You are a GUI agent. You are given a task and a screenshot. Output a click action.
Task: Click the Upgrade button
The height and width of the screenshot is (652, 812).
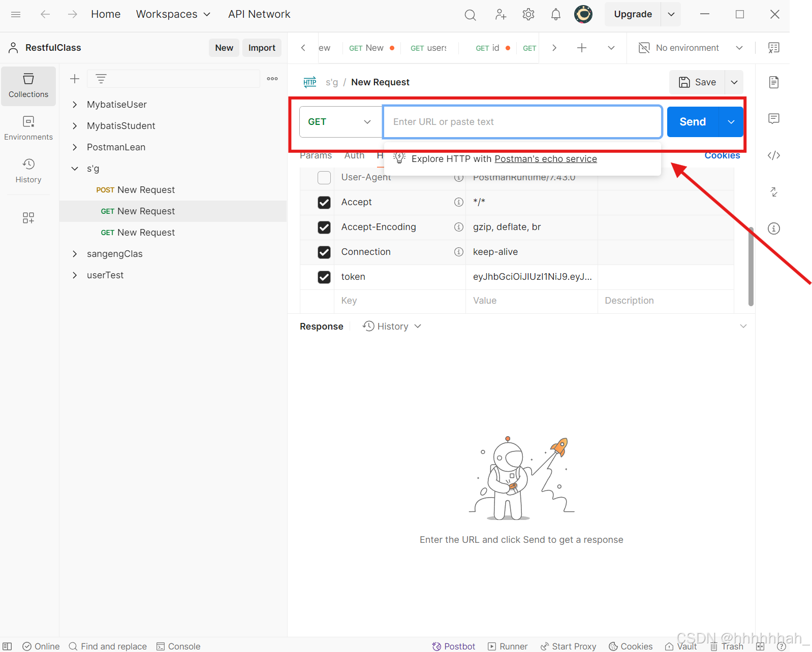633,14
